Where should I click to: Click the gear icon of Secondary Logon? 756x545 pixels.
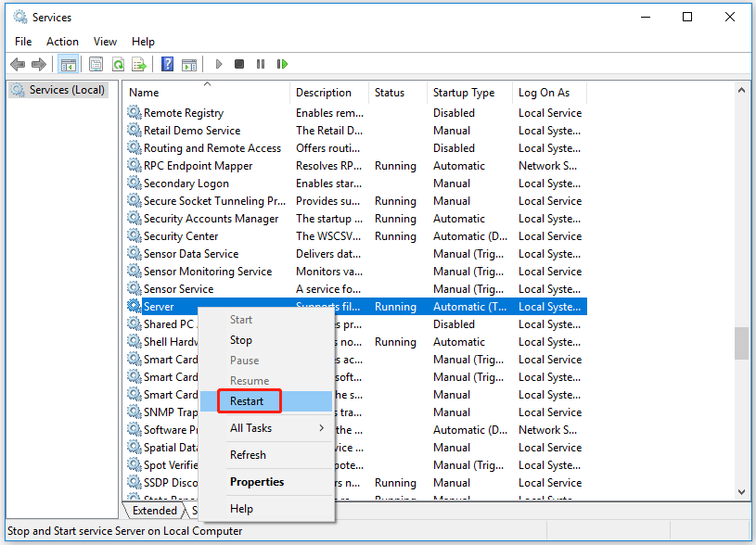click(x=134, y=184)
